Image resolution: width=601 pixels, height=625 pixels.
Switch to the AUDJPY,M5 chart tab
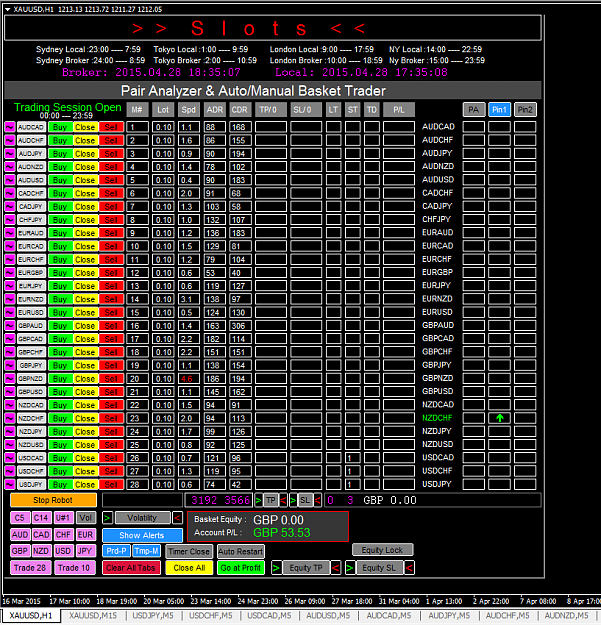pyautogui.click(x=449, y=616)
